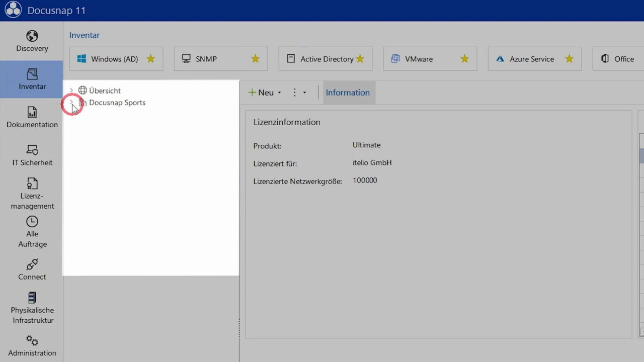Viewport: 644px width, 362px height.
Task: Toggle favorite star on SNMP
Action: [255, 59]
